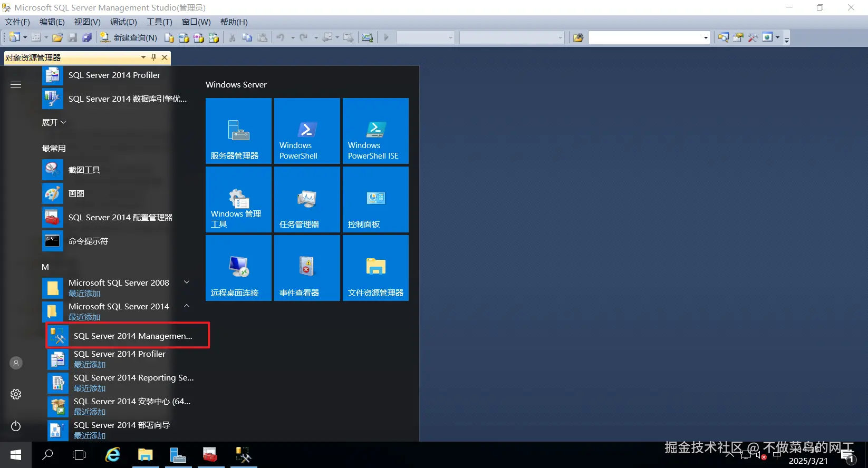Click the Properties Window toolbar icon
The image size is (868, 468).
[x=738, y=37]
